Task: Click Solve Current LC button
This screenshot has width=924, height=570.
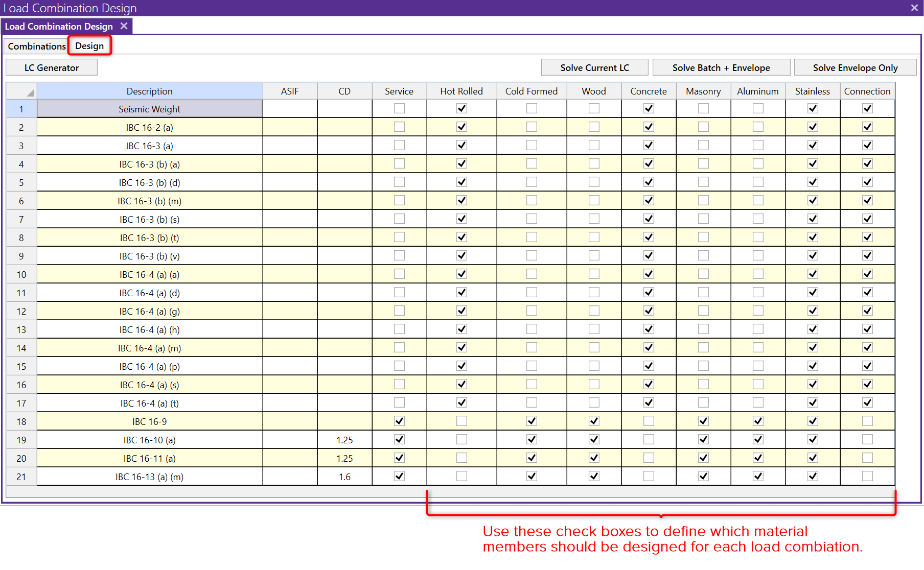Action: click(594, 68)
